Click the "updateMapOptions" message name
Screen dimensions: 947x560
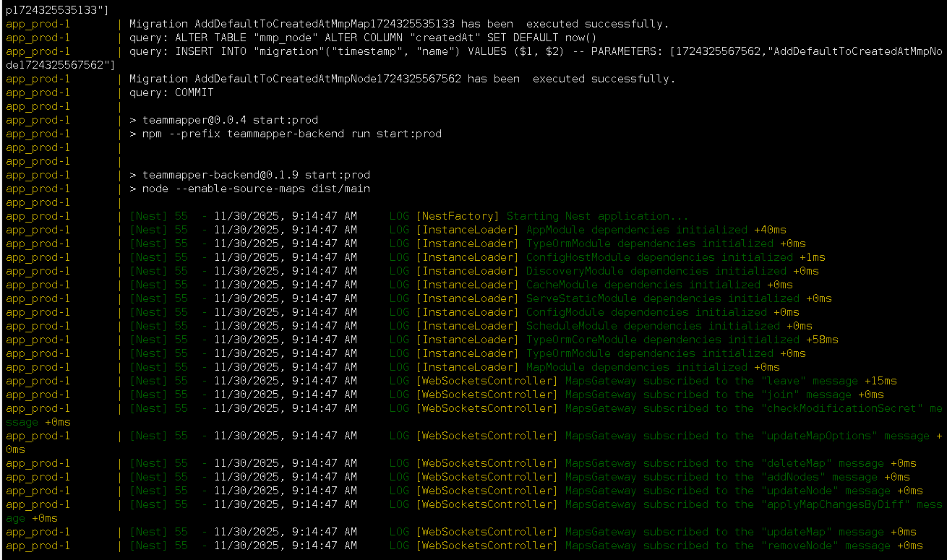pyautogui.click(x=819, y=436)
